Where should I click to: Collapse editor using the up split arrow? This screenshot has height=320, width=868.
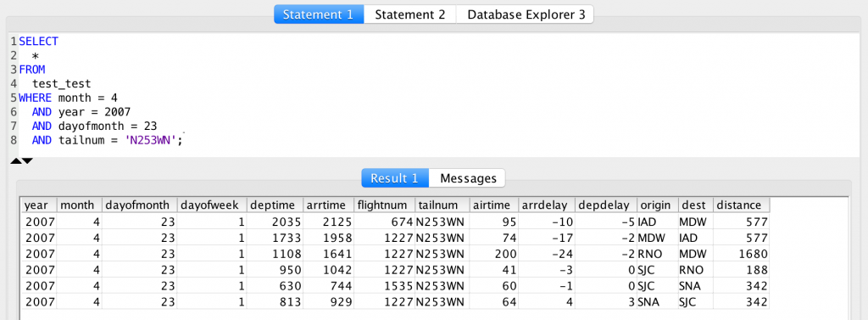(x=15, y=161)
